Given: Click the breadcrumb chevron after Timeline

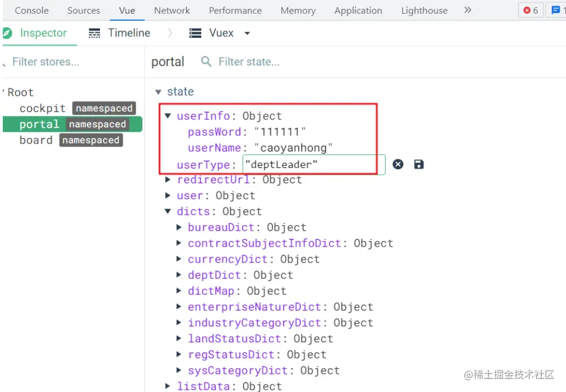Looking at the screenshot, I should [170, 33].
